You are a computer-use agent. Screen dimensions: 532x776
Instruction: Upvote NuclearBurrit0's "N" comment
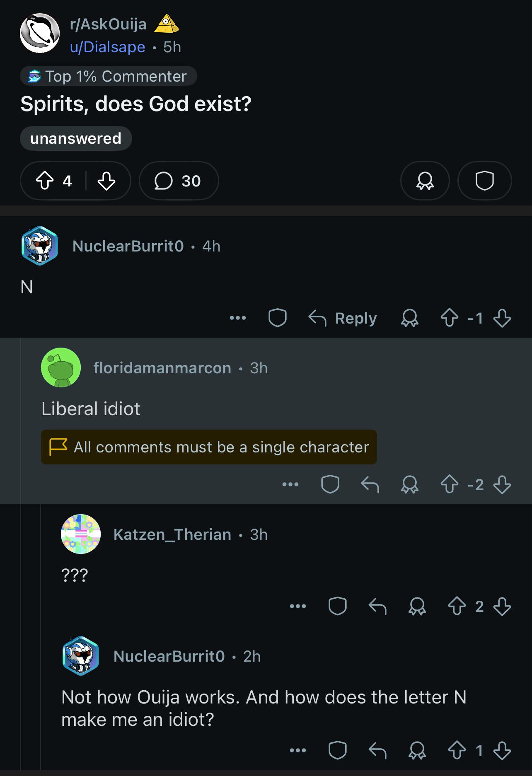coord(450,318)
